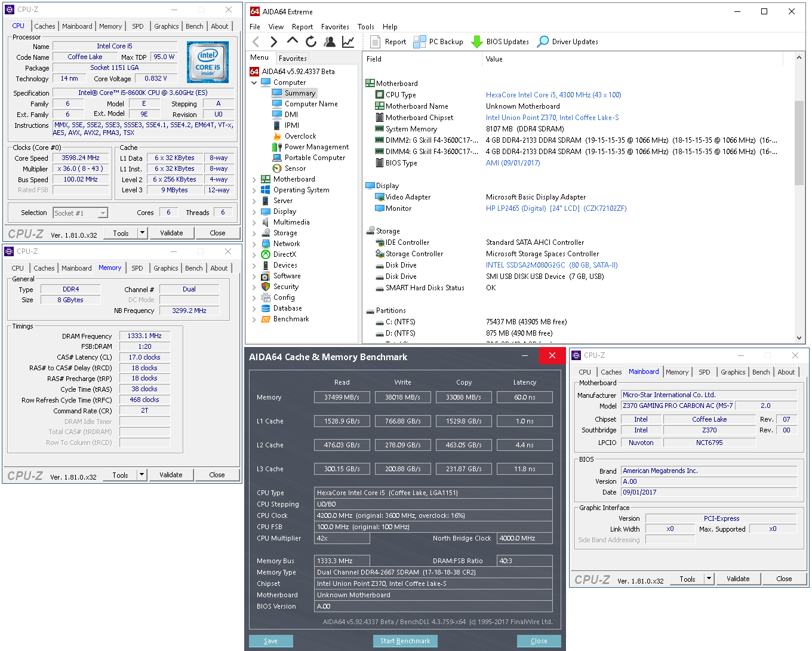Select the Sensor icon in tree
The height and width of the screenshot is (651, 812).
277,168
